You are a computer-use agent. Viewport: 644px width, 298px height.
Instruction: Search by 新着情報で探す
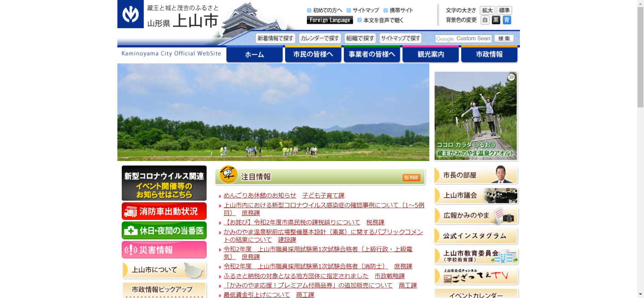(275, 38)
